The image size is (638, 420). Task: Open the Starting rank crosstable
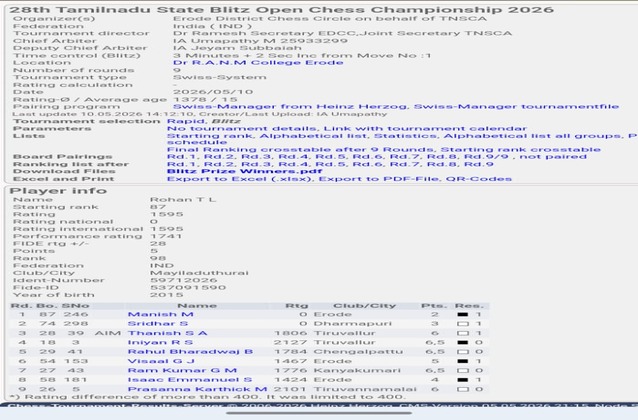tap(520, 150)
